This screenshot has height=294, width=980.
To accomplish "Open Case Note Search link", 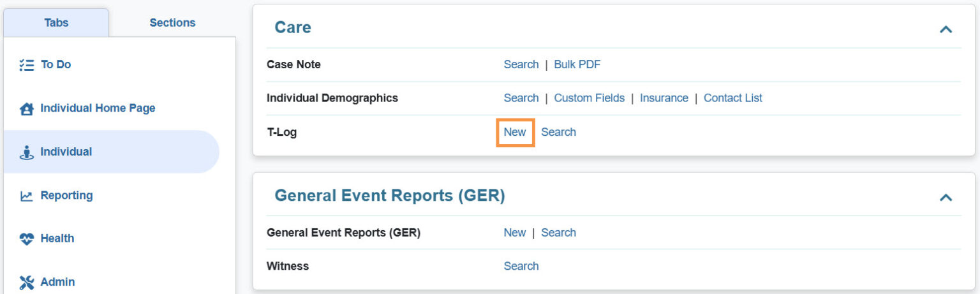I will [x=521, y=64].
